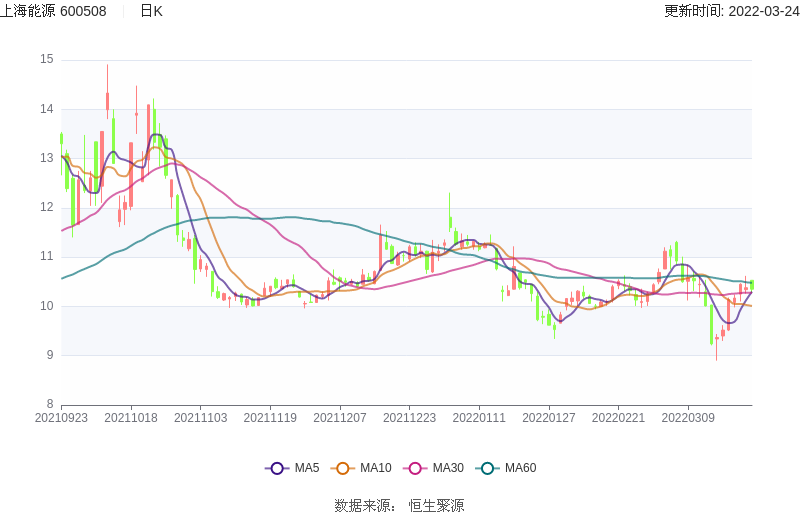Select the 20220309 date axis label
This screenshot has height=517, width=800.
click(688, 418)
